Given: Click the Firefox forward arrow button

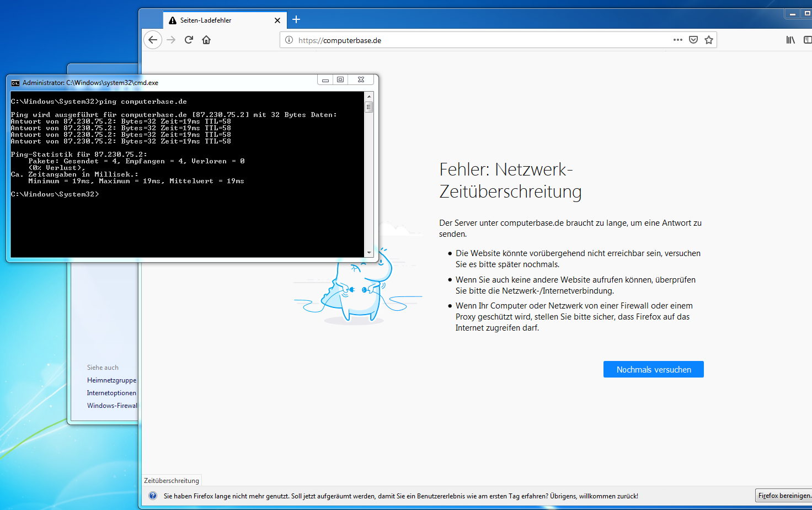Looking at the screenshot, I should coord(171,40).
